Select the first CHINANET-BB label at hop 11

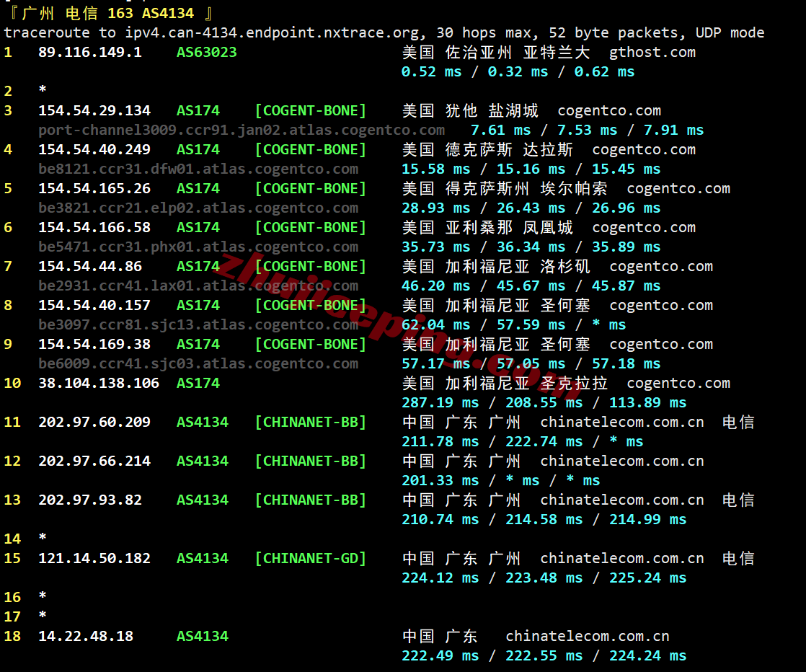point(311,423)
